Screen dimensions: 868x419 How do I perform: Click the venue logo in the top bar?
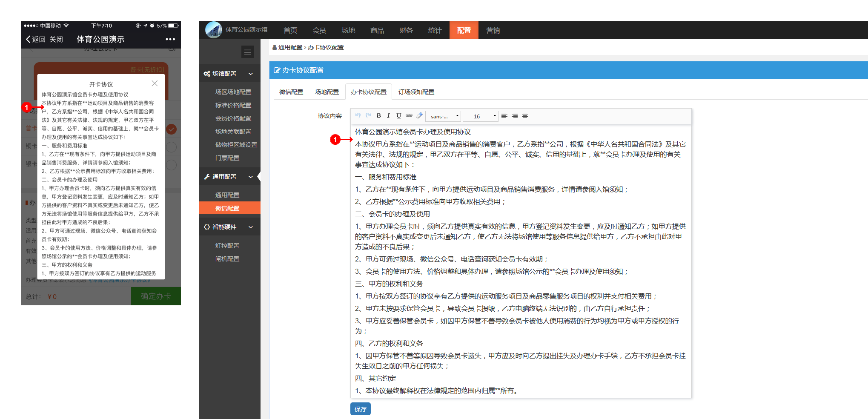coord(214,30)
